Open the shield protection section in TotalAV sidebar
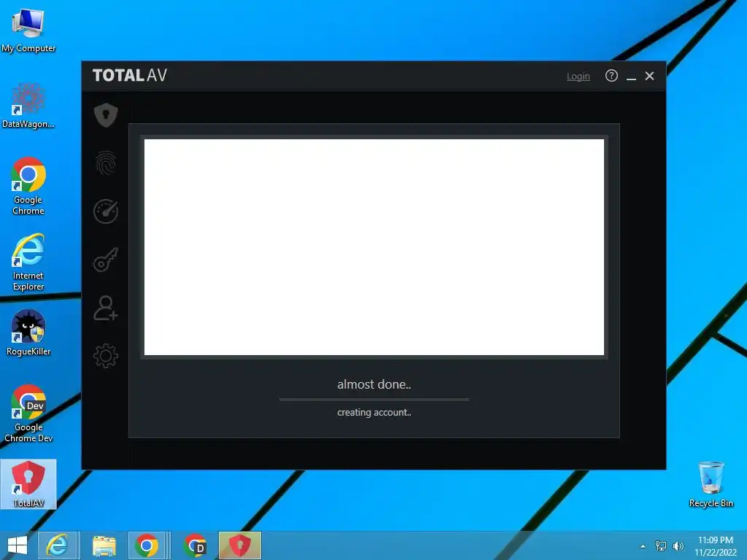The width and height of the screenshot is (747, 560). 106,114
